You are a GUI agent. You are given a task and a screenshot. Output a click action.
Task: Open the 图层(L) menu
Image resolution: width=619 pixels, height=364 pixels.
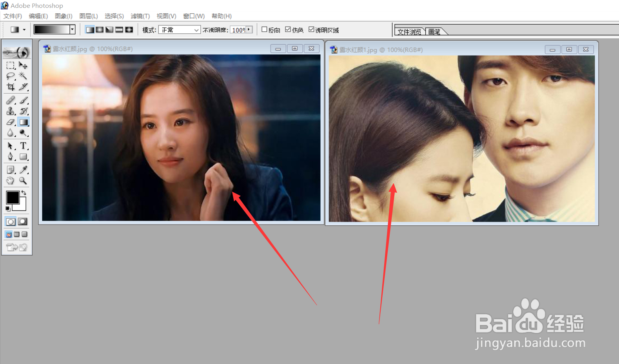tap(89, 16)
